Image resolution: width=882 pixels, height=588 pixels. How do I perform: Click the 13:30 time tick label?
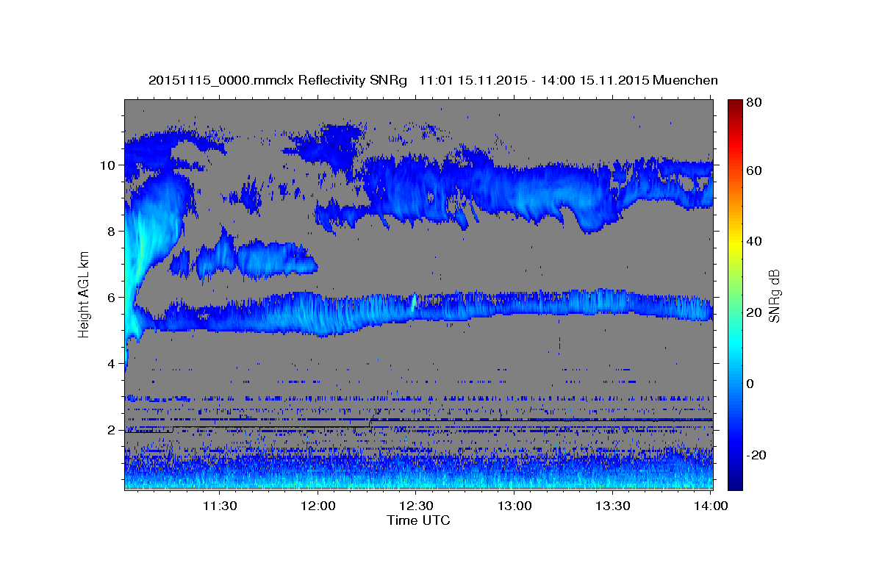[x=612, y=506]
